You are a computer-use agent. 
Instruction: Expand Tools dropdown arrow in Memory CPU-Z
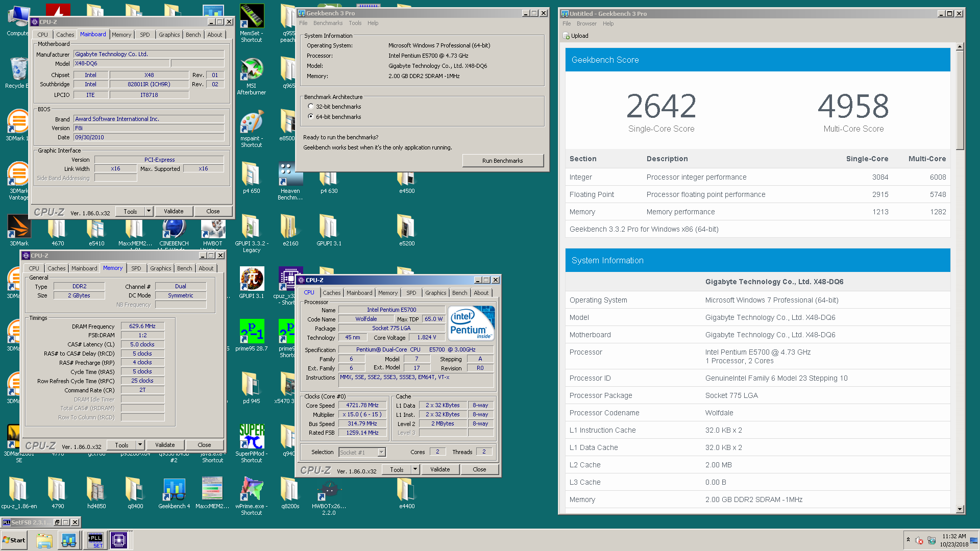point(140,445)
